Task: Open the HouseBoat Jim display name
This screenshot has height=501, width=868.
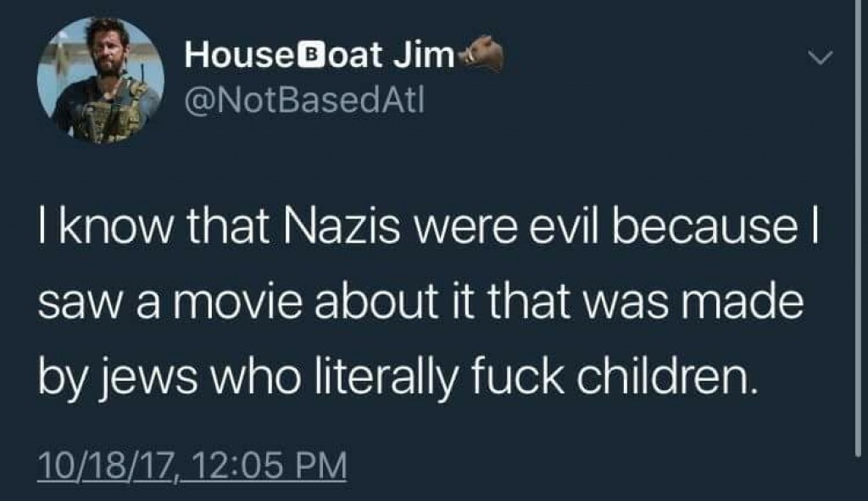Action: [320, 55]
